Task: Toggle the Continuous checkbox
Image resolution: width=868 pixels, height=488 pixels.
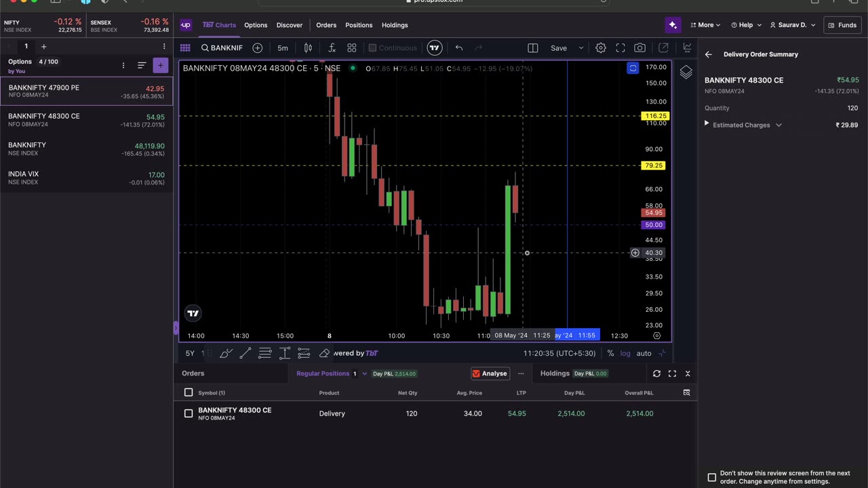Action: [372, 48]
